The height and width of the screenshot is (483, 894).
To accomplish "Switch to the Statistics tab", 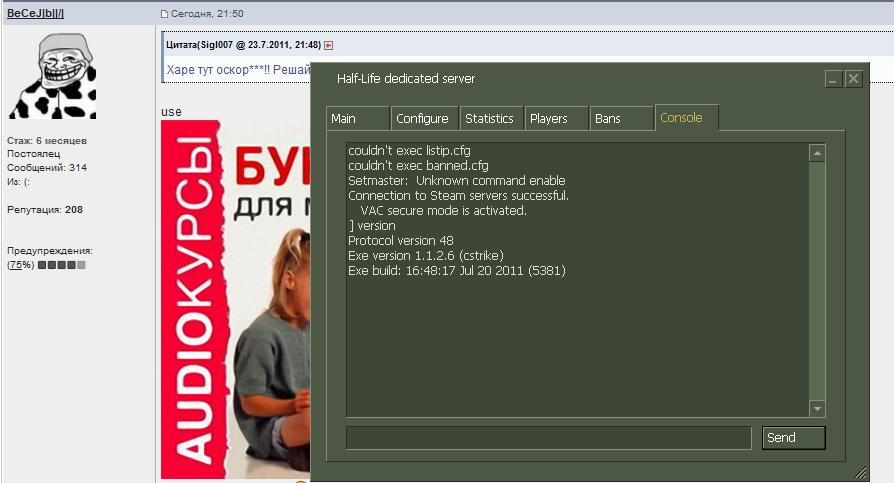I will pos(491,119).
